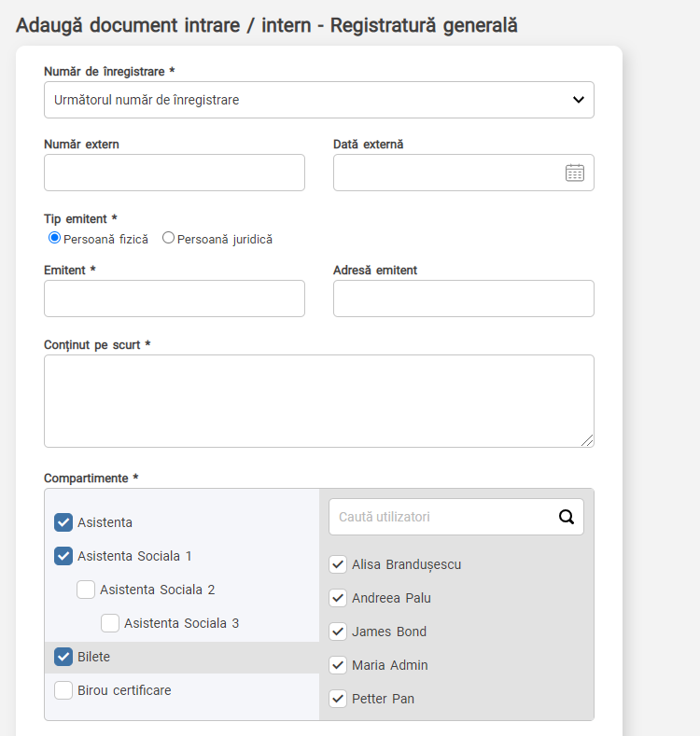Screen dimensions: 700x736
Task: Click into the Emitent text field
Action: 175,299
